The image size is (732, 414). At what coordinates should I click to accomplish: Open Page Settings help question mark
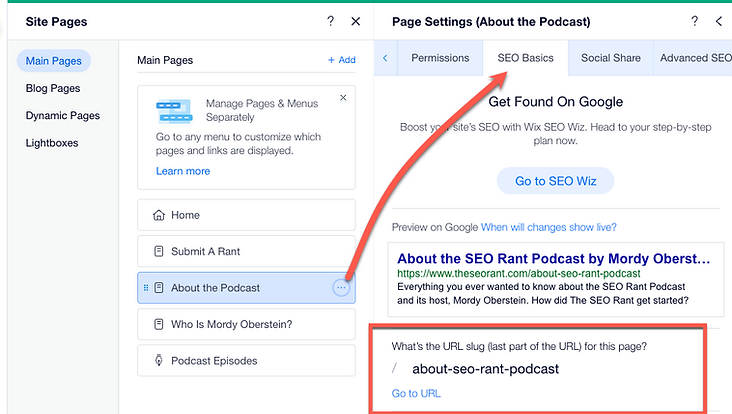pyautogui.click(x=695, y=21)
